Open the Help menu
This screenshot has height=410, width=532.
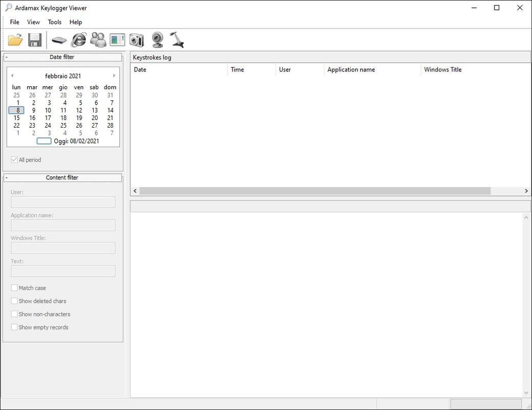tap(76, 22)
